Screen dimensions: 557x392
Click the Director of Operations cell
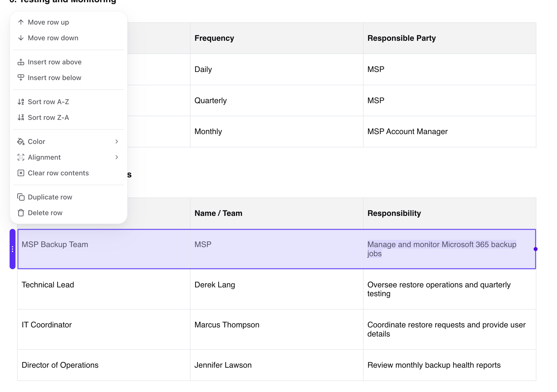pyautogui.click(x=104, y=365)
